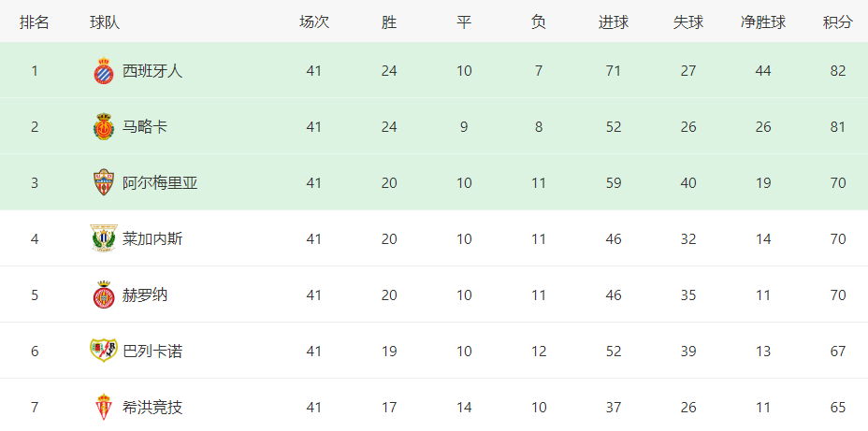Click the Leganés (莱加内斯) team crest

coord(104,238)
